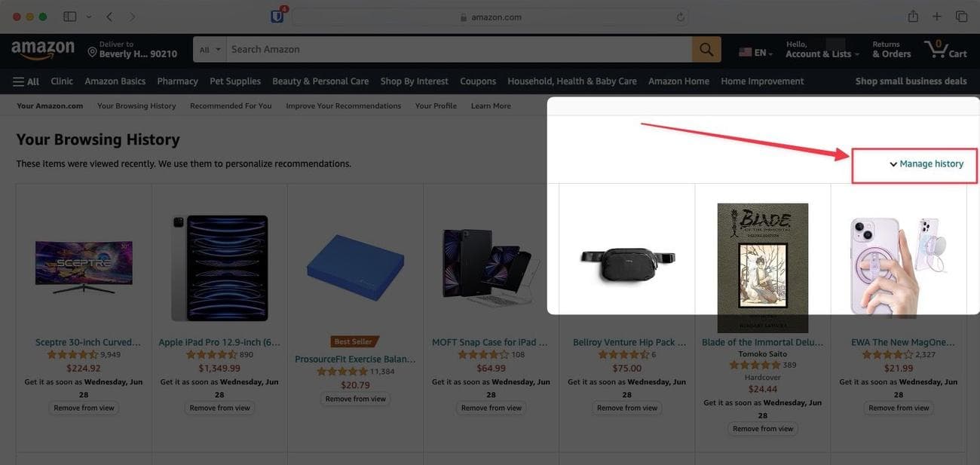
Task: Open Returns & Orders link
Action: (x=892, y=49)
